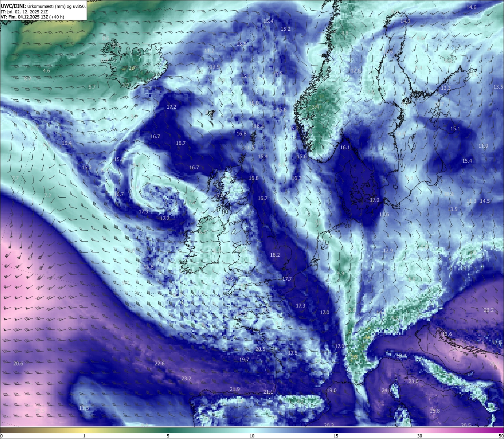Click the "3.7" value on Iceland's coast
This screenshot has height=439, width=504.
(126, 85)
